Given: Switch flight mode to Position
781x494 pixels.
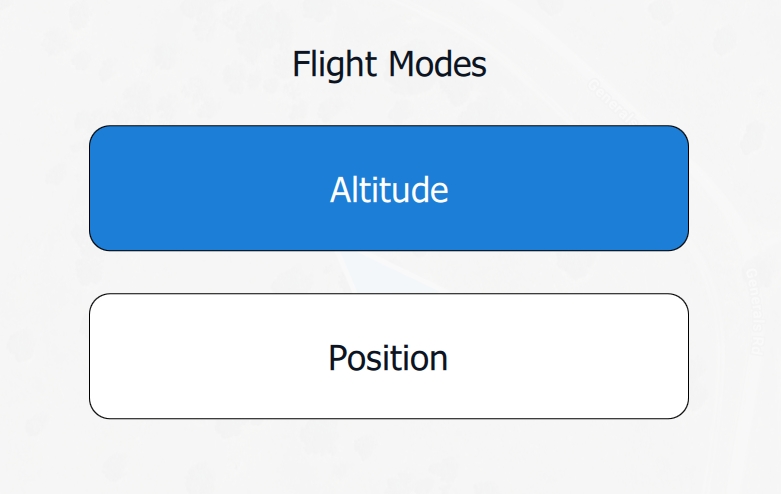Looking at the screenshot, I should click(x=389, y=356).
